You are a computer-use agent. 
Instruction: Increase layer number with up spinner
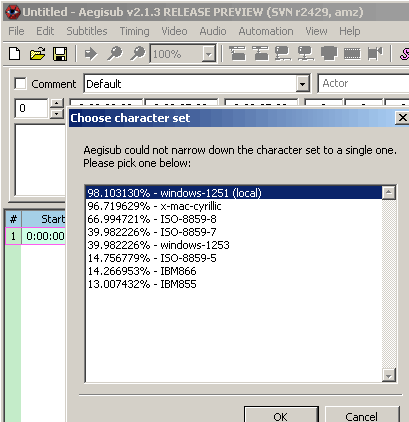point(56,103)
